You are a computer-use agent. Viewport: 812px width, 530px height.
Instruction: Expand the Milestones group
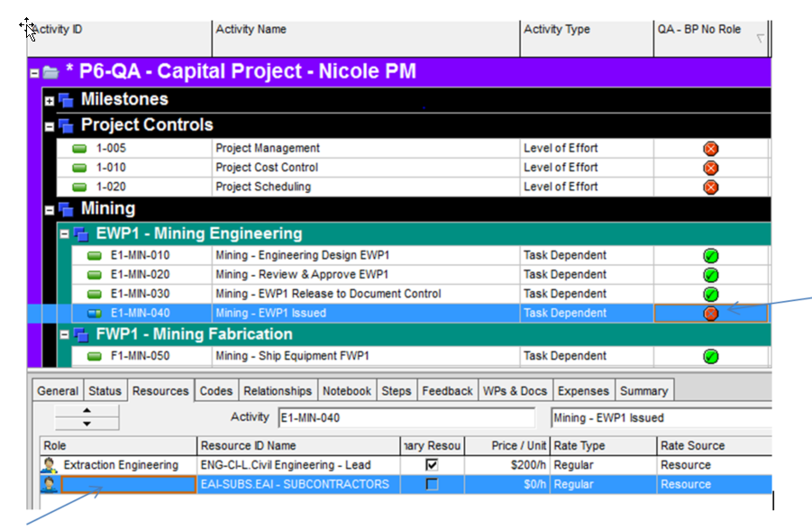(50, 100)
